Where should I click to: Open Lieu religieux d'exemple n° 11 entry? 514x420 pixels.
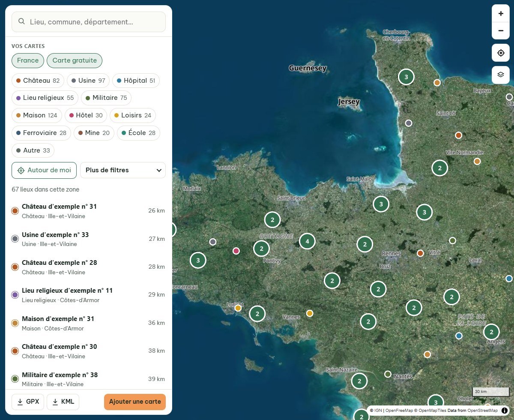88,295
